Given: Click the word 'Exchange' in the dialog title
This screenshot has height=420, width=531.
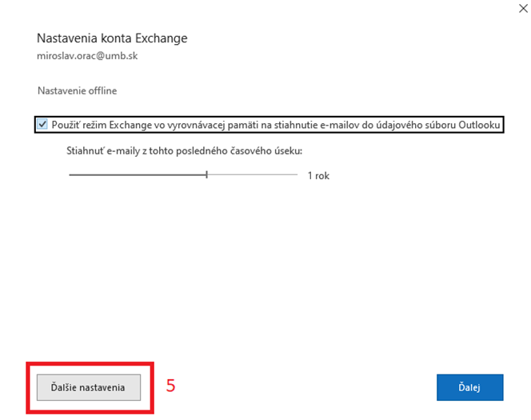Looking at the screenshot, I should point(162,38).
